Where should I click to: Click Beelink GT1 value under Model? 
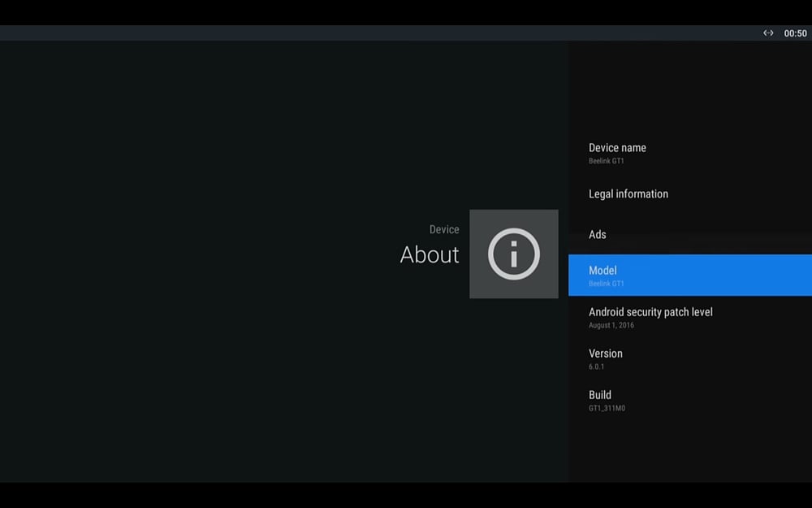[607, 284]
